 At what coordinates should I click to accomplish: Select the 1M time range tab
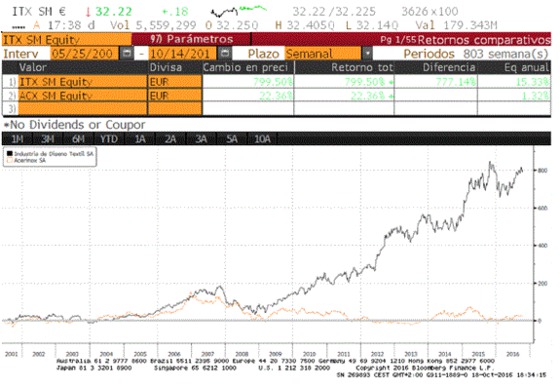click(x=17, y=139)
